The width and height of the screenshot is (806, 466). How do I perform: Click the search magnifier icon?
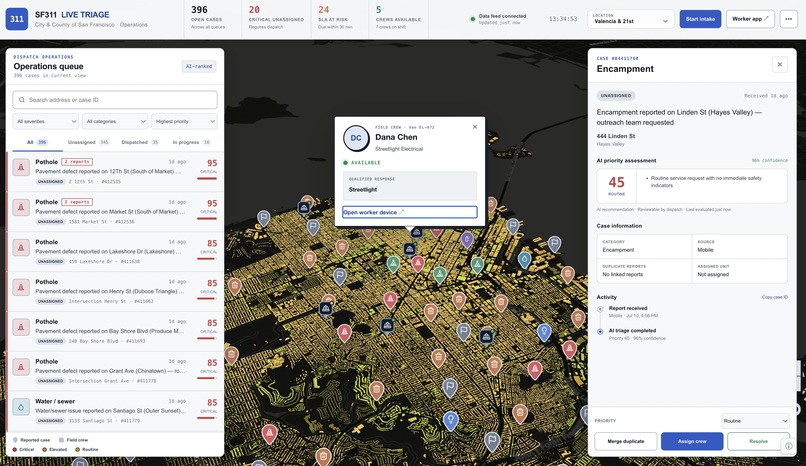(x=22, y=100)
